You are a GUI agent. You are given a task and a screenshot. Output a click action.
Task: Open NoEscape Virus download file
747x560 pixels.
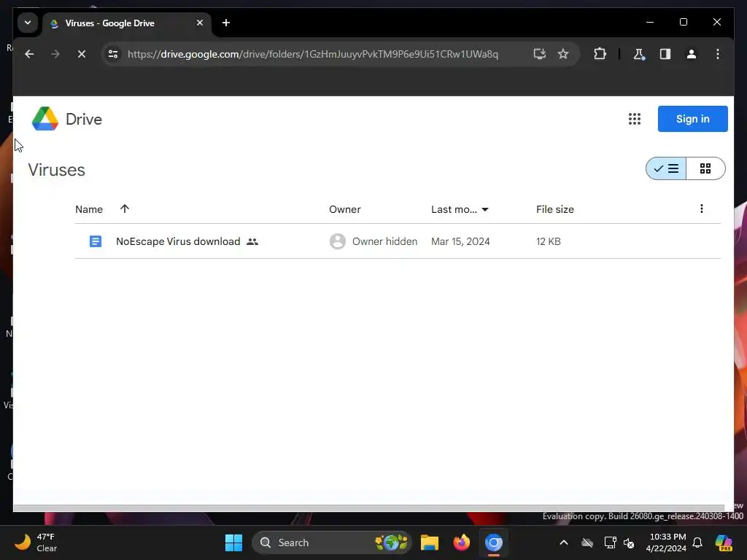coord(178,241)
